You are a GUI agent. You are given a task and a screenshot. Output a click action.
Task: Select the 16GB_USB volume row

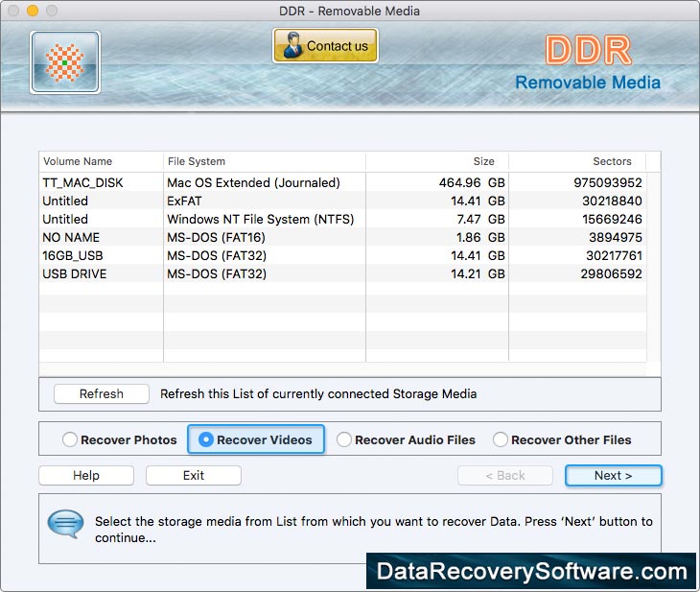click(x=343, y=255)
